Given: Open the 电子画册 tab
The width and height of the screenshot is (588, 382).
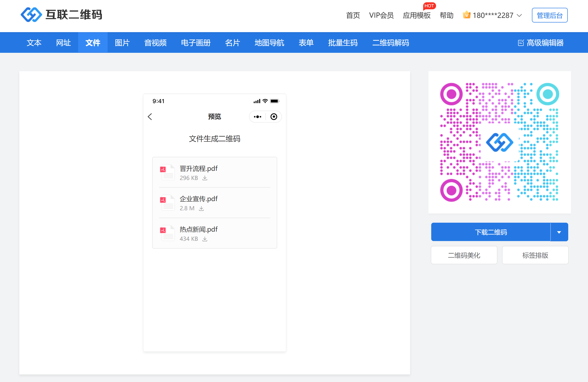Looking at the screenshot, I should [x=196, y=43].
